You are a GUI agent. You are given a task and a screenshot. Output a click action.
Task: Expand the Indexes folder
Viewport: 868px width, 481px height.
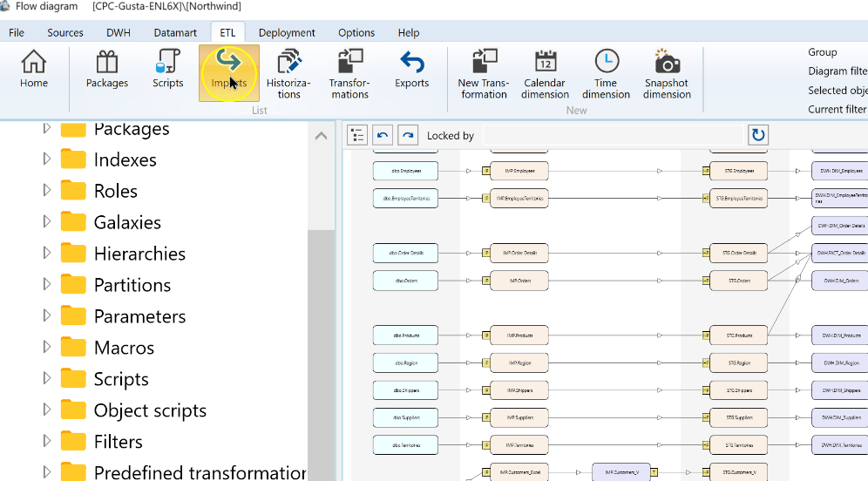(46, 159)
